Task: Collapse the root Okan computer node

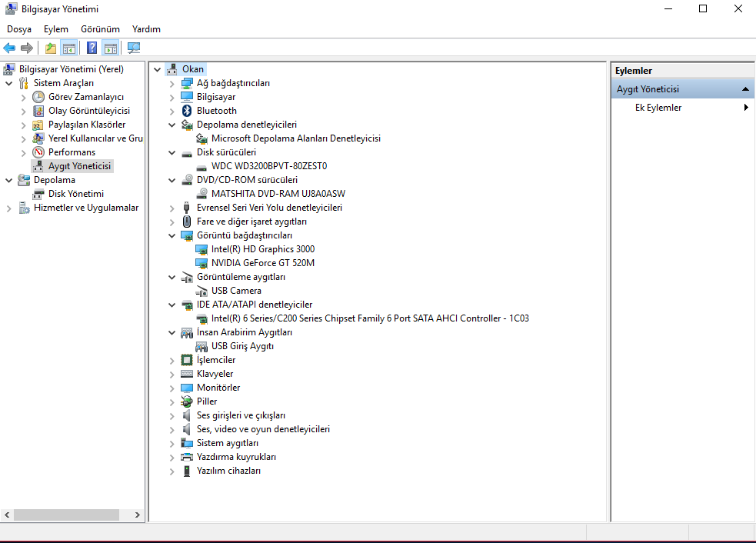Action: [157, 69]
